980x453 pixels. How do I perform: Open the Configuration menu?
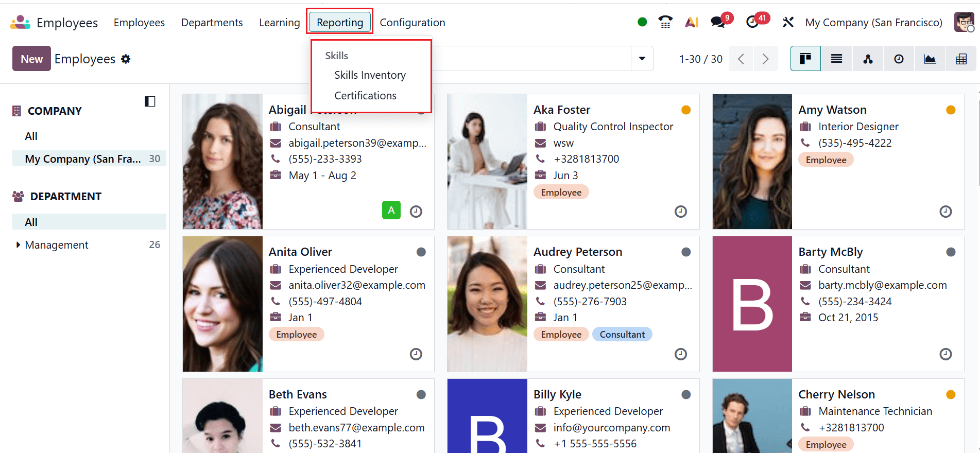pos(412,22)
